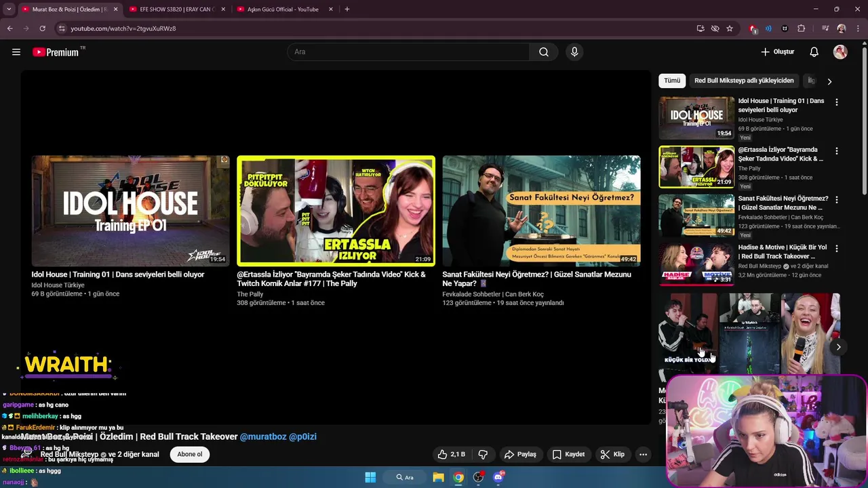Show more filter chips with arrow
Viewport: 868px width, 488px height.
[829, 81]
